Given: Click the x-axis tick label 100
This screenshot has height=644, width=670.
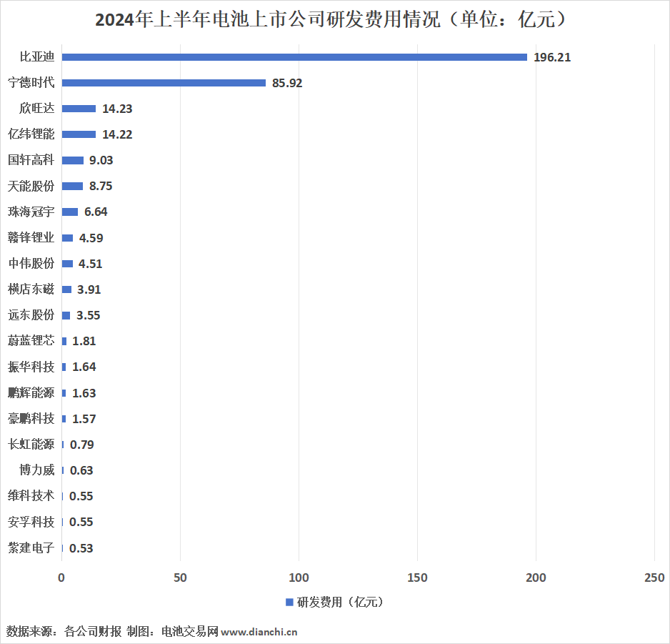Looking at the screenshot, I should coord(299,578).
